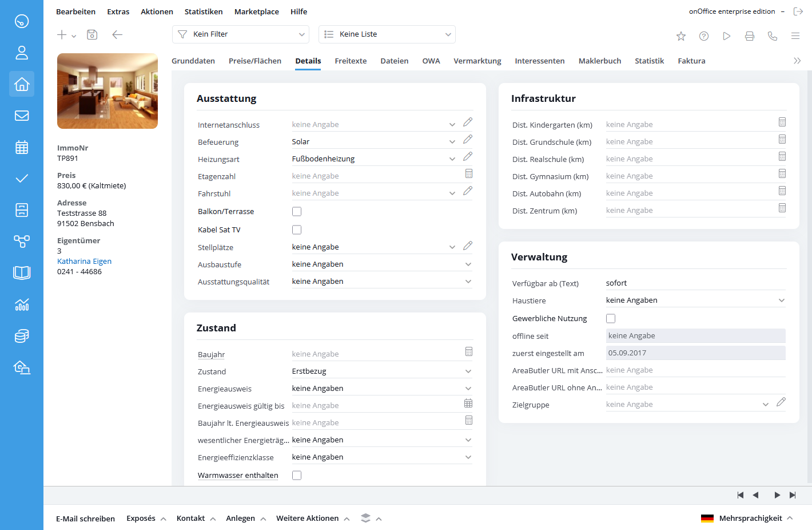
Task: Open the Hilfe menu
Action: [x=298, y=11]
